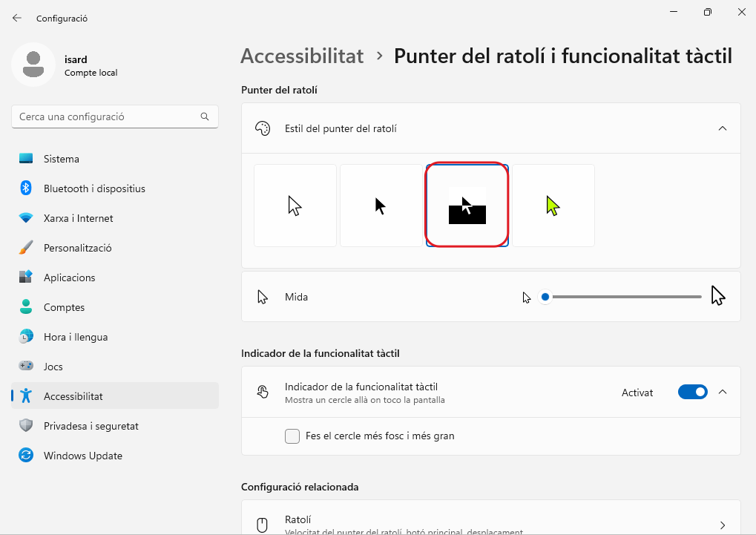Click the isard user profile avatar
Screen dimensions: 756x535
tap(33, 64)
